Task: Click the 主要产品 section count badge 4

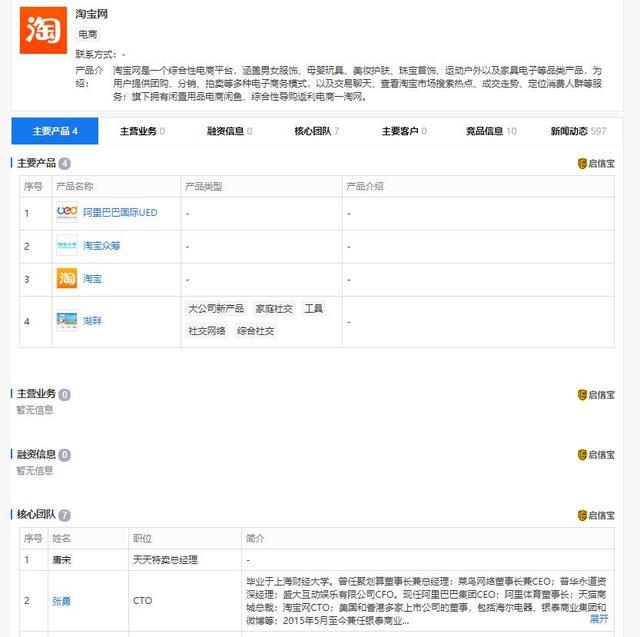Action: click(64, 164)
